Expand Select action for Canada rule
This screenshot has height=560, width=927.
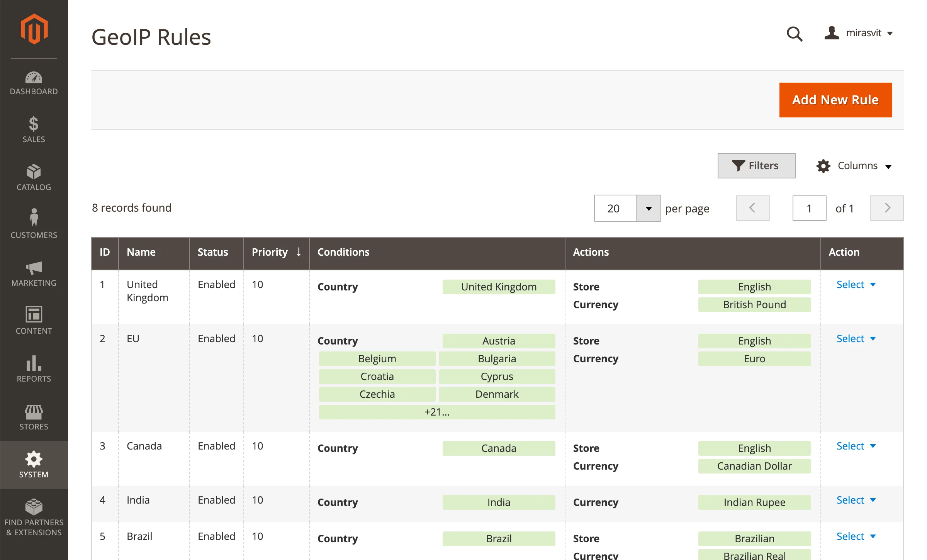pos(856,446)
